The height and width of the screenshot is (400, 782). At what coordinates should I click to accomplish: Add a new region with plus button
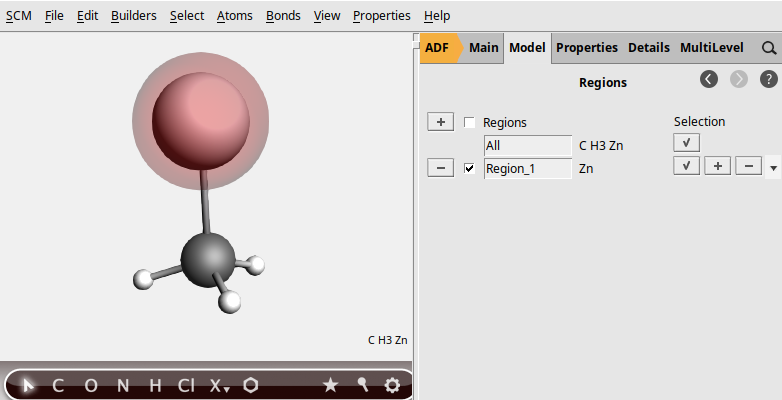440,122
